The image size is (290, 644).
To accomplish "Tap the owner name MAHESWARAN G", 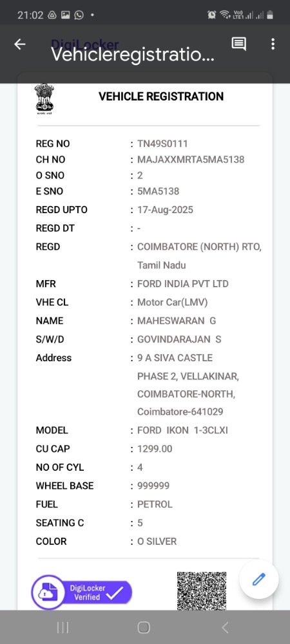I will pyautogui.click(x=177, y=321).
